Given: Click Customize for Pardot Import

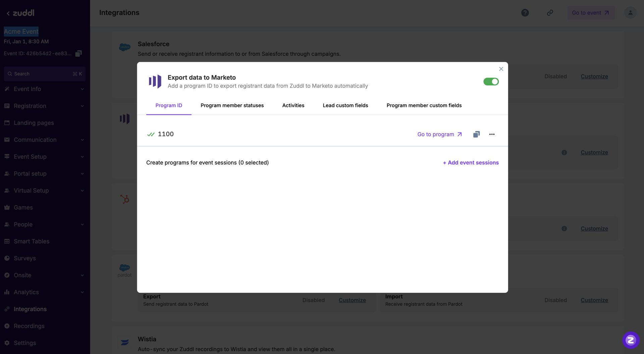Looking at the screenshot, I should coord(594,300).
